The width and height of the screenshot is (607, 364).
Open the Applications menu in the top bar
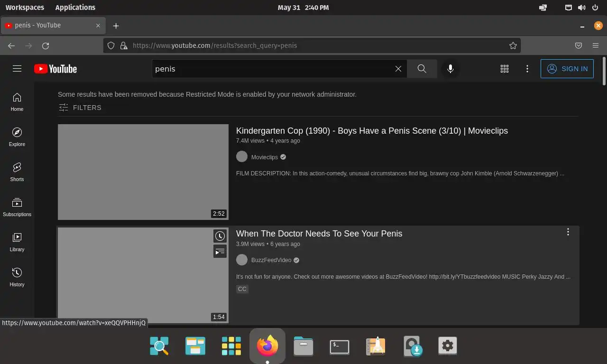click(x=75, y=8)
